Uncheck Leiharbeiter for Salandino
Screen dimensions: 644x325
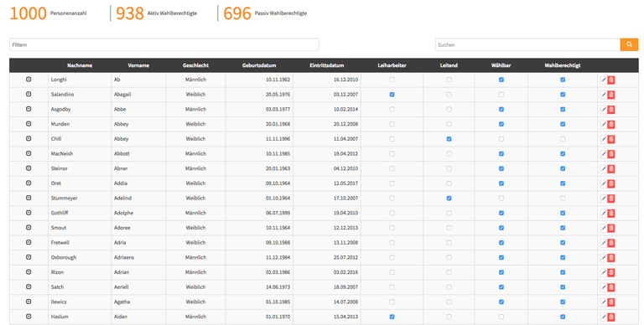tap(392, 95)
